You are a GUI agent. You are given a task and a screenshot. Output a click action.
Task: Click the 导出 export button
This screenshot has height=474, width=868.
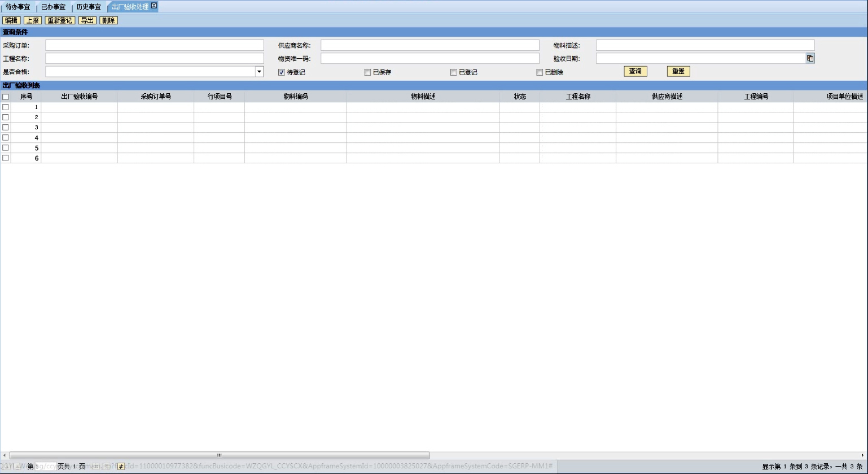[87, 20]
